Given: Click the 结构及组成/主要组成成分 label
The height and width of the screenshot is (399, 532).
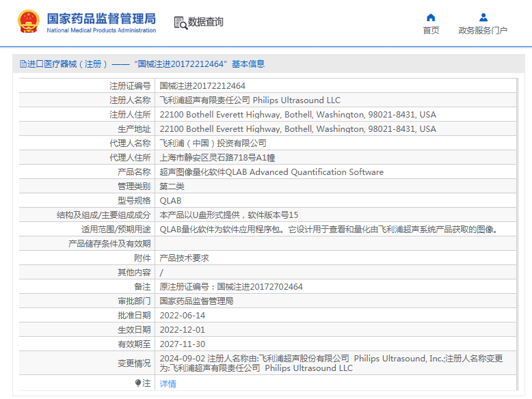Looking at the screenshot, I should 103,215.
